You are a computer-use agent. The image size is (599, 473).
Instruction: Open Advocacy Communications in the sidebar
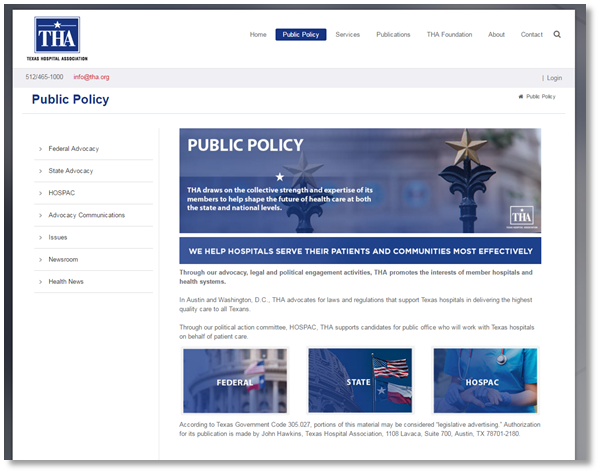86,215
